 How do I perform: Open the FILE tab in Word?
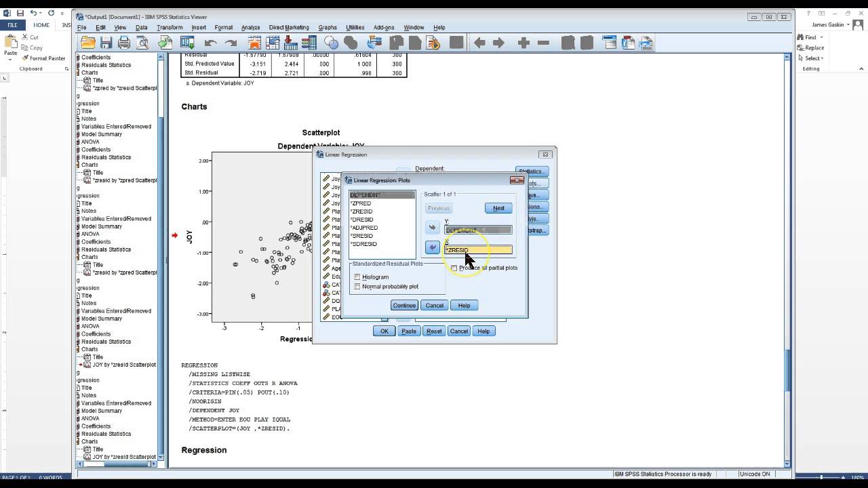(x=12, y=25)
